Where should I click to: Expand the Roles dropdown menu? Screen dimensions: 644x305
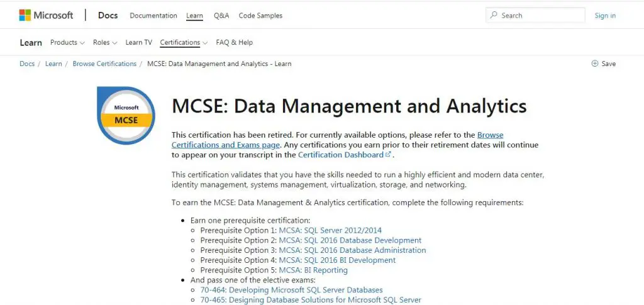point(105,42)
